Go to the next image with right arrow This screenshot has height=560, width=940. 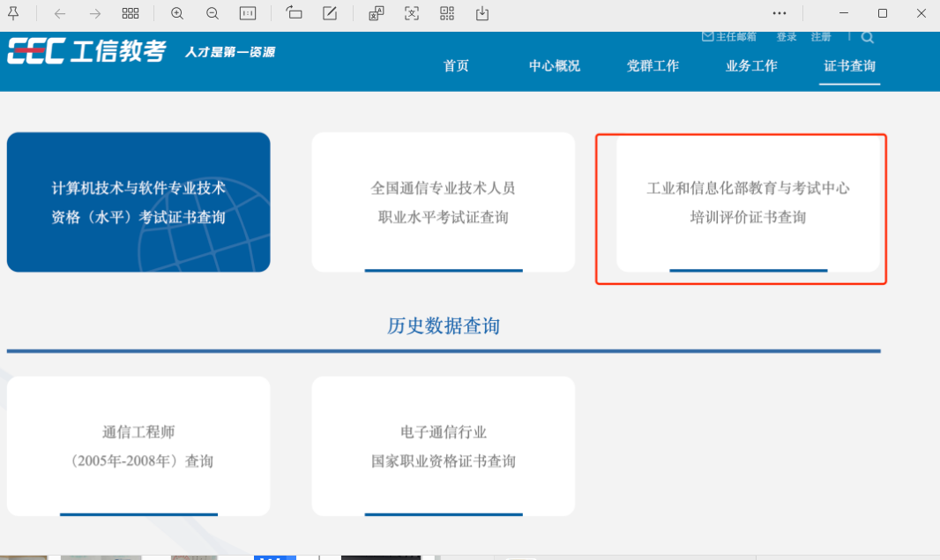point(94,13)
